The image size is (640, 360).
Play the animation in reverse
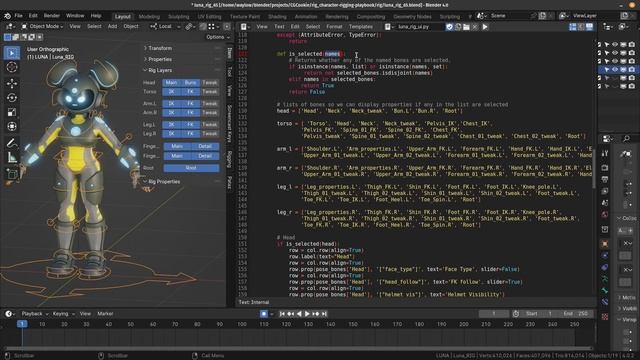pos(299,314)
